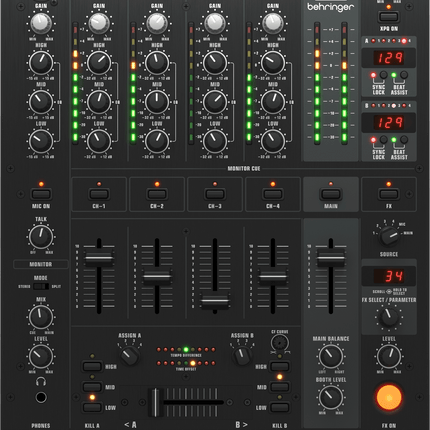Click the channel 3 volume fader handle
This screenshot has width=430, height=430.
click(x=215, y=301)
